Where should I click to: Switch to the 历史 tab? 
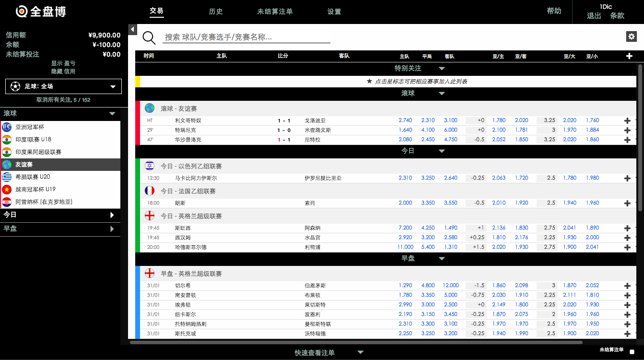(216, 12)
